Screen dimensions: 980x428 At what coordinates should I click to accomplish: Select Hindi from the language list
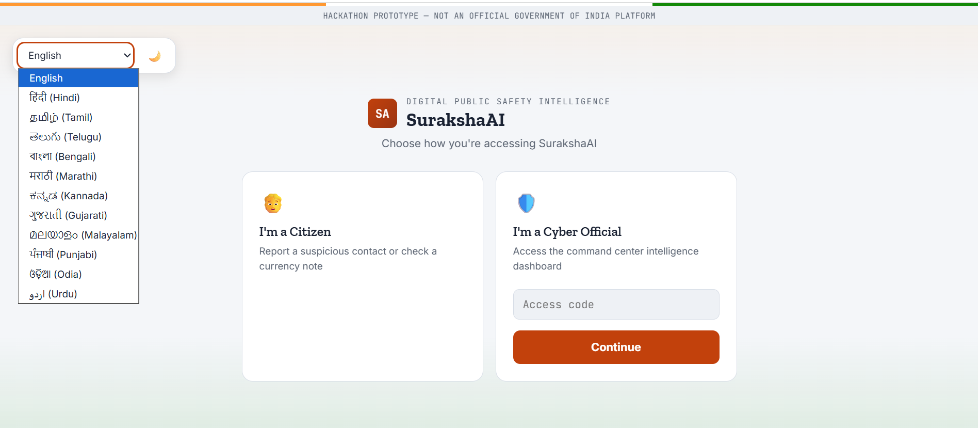(78, 98)
